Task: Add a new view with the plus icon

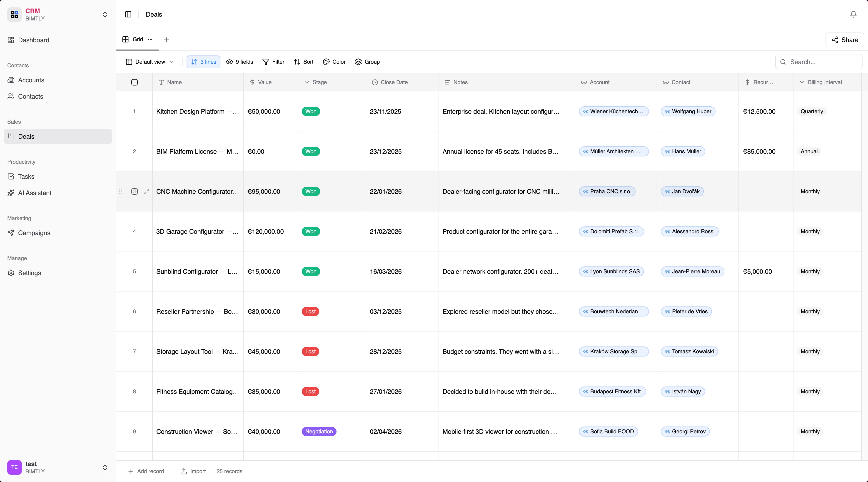Action: pos(166,39)
